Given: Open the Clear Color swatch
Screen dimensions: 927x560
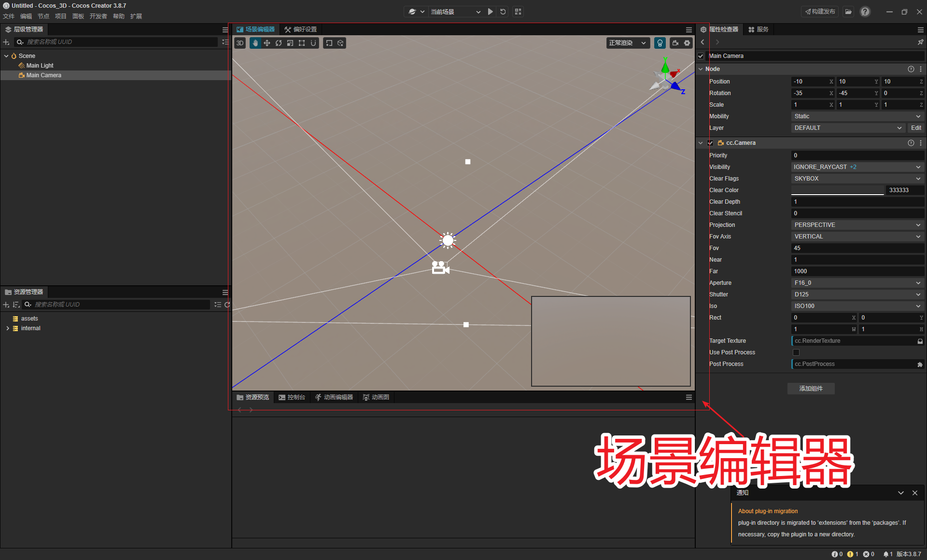Looking at the screenshot, I should point(838,190).
